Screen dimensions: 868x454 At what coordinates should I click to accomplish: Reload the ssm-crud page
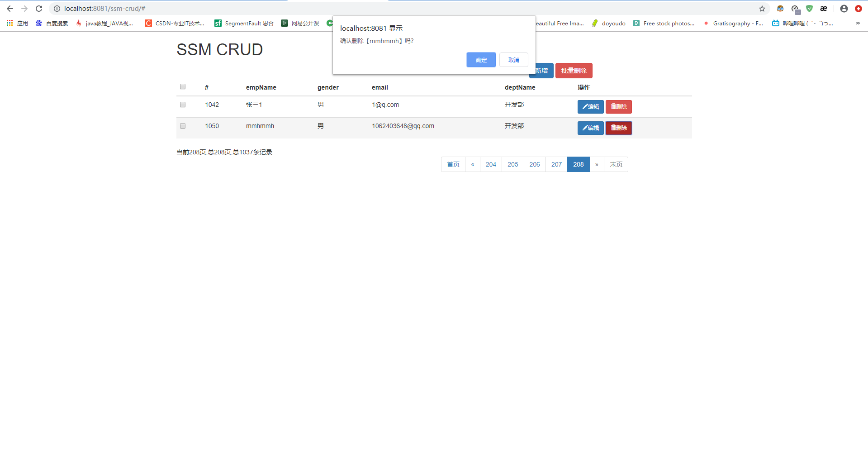point(39,8)
